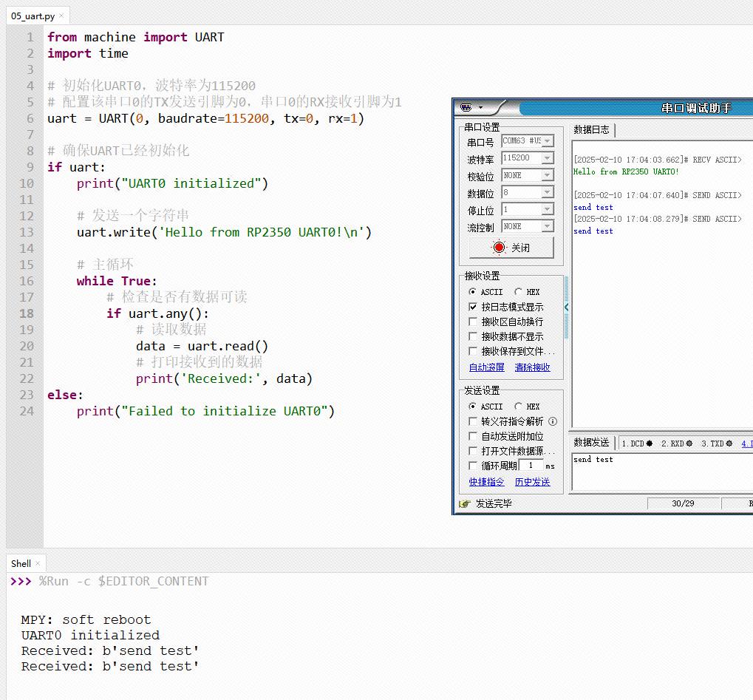Image resolution: width=753 pixels, height=700 pixels.
Task: Open the 波特率 115200 dropdown
Action: [548, 157]
